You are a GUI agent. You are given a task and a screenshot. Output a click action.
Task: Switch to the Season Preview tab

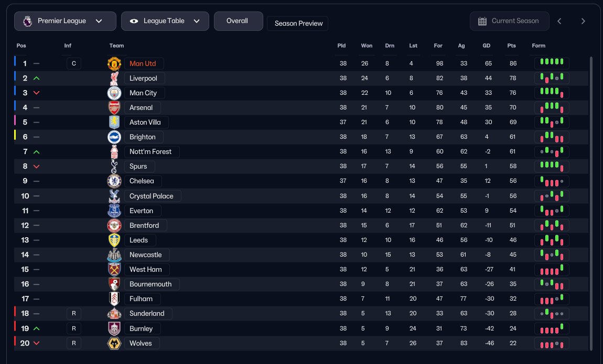point(298,24)
